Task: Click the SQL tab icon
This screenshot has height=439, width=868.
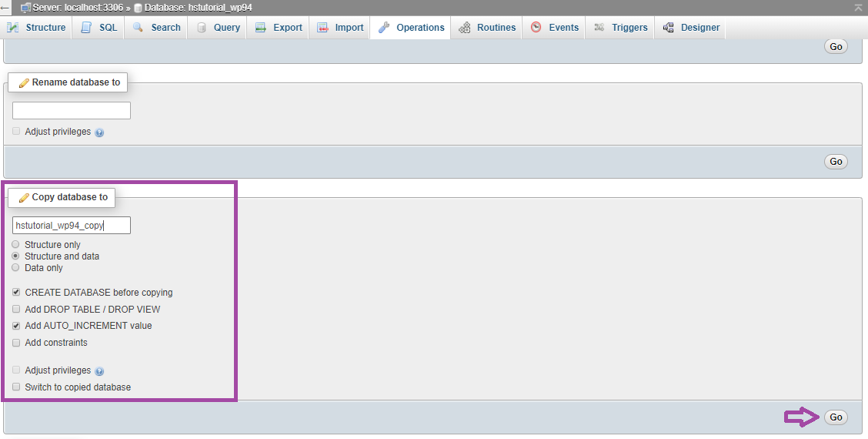Action: click(x=86, y=28)
